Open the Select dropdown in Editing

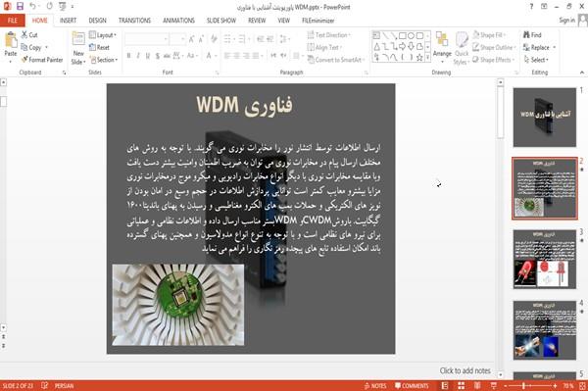(x=536, y=60)
